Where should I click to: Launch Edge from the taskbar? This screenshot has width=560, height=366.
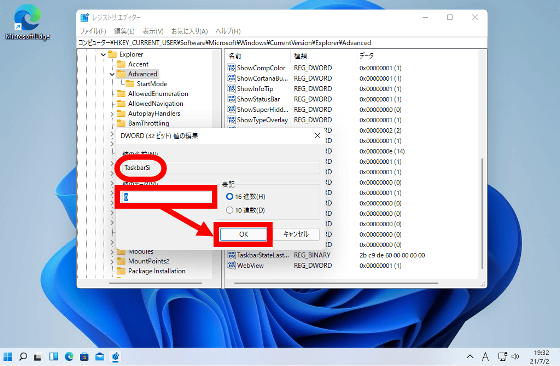coord(69,357)
